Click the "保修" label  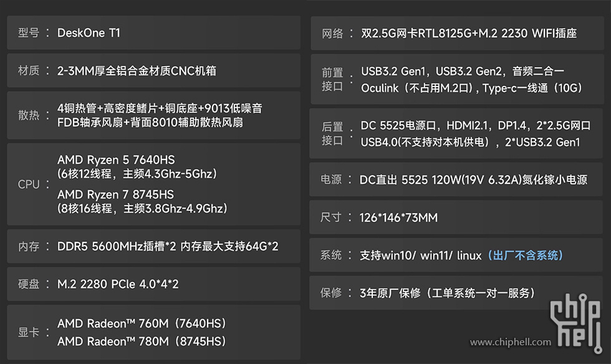[331, 293]
